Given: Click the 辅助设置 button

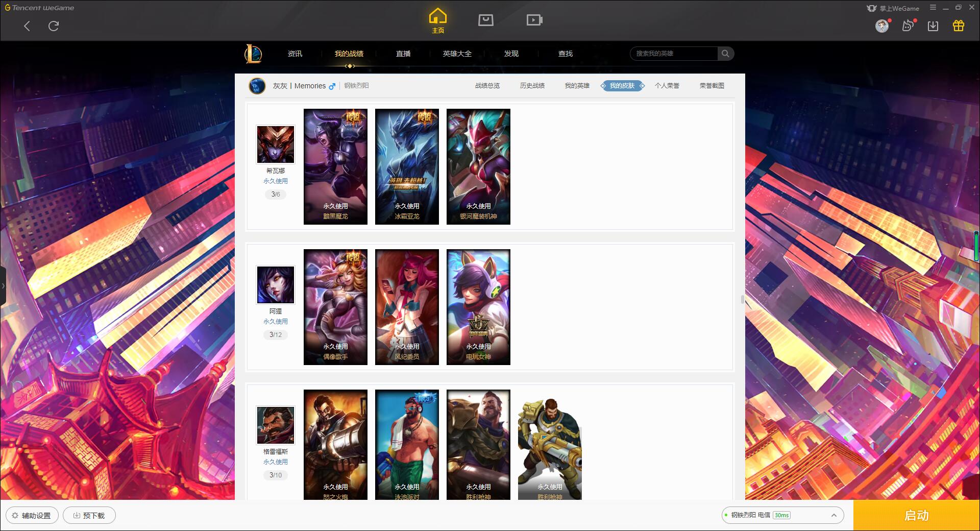Looking at the screenshot, I should point(32,515).
